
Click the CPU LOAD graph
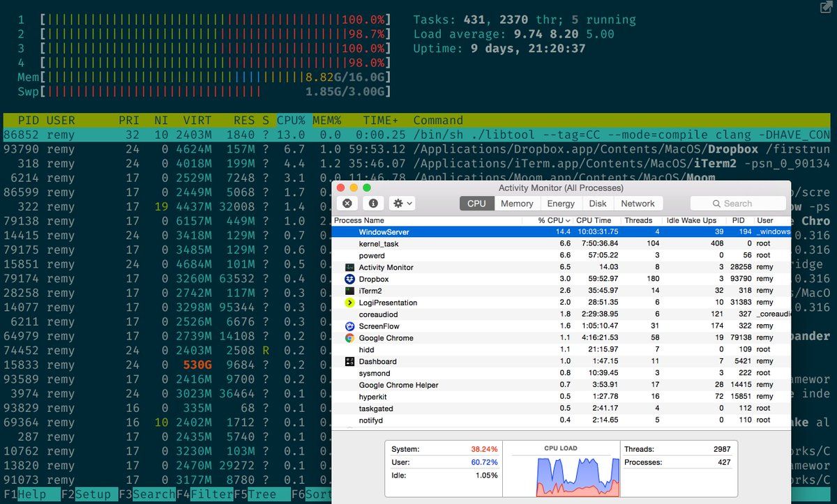[561, 468]
